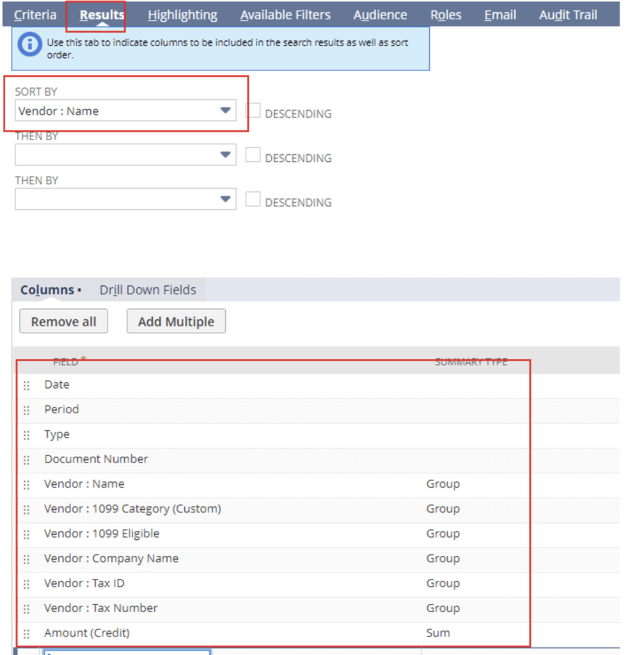Click the drag handle beside Vendor : Name
644x655 pixels.
pos(27,485)
